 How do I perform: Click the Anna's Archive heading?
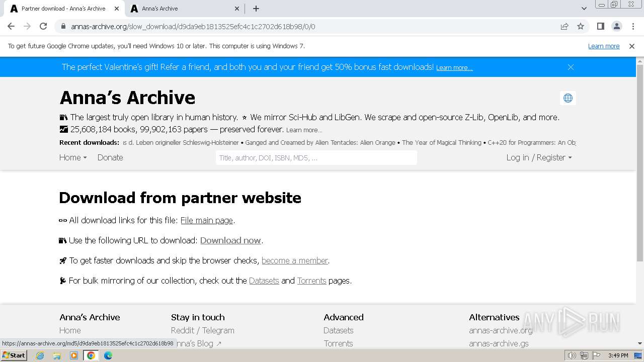click(x=127, y=98)
